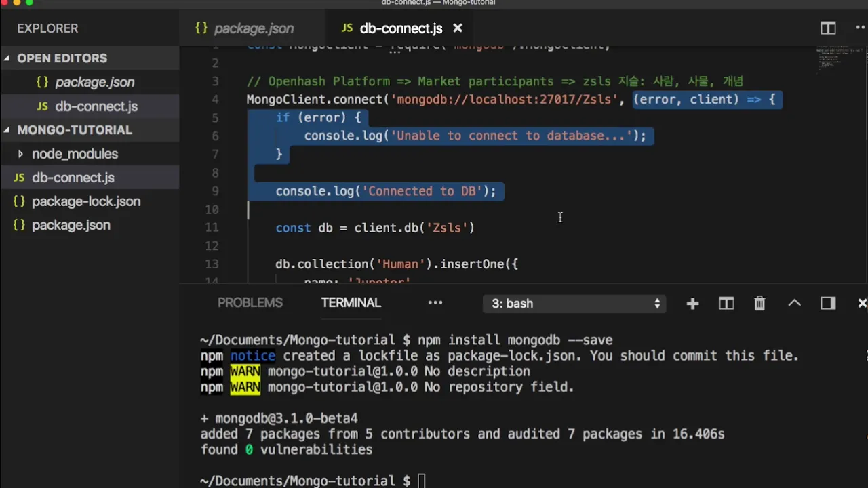Image resolution: width=868 pixels, height=488 pixels.
Task: Click the terminal prompt input cursor
Action: click(x=421, y=481)
